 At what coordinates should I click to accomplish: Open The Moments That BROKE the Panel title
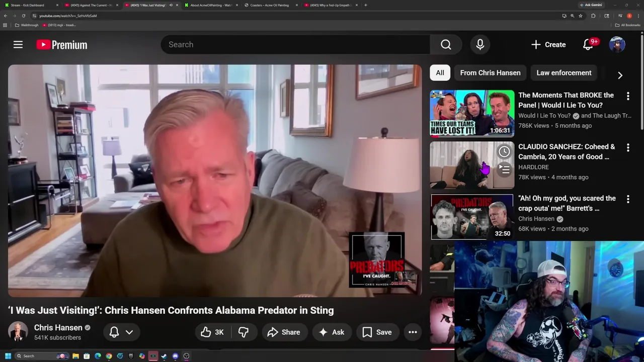[x=566, y=100]
